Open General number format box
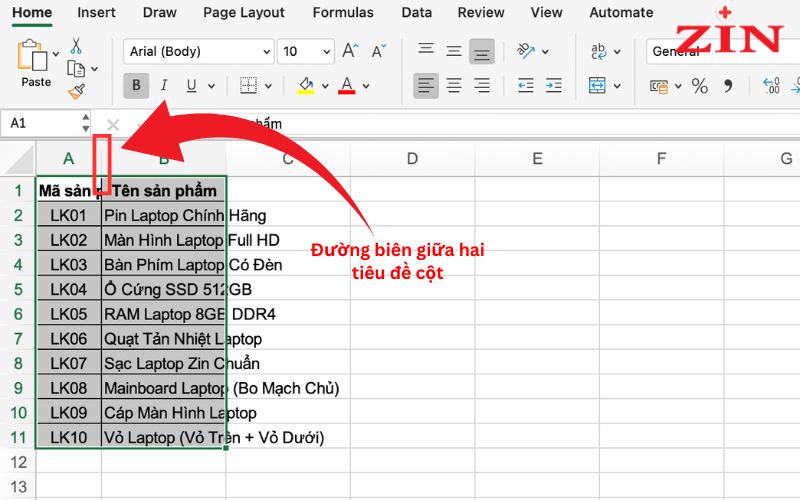Image resolution: width=800 pixels, height=500 pixels. (722, 52)
